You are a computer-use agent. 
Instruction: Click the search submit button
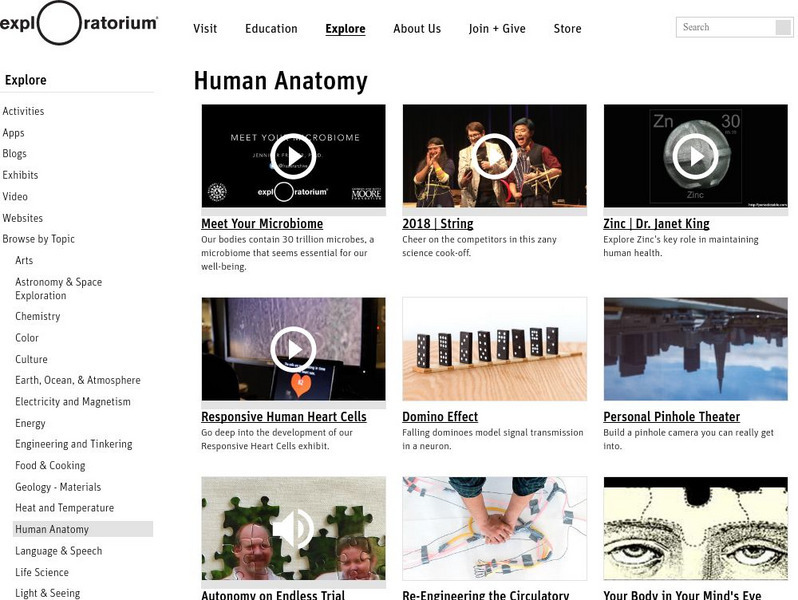point(783,27)
